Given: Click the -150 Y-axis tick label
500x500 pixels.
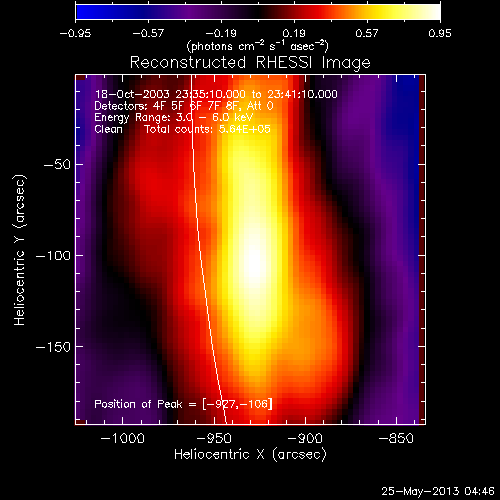Looking at the screenshot, I should point(53,347).
